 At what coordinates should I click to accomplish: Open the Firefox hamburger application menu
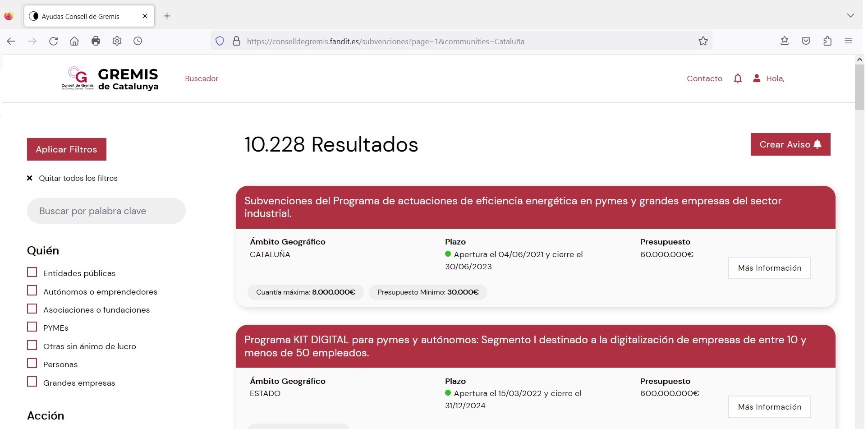point(848,42)
